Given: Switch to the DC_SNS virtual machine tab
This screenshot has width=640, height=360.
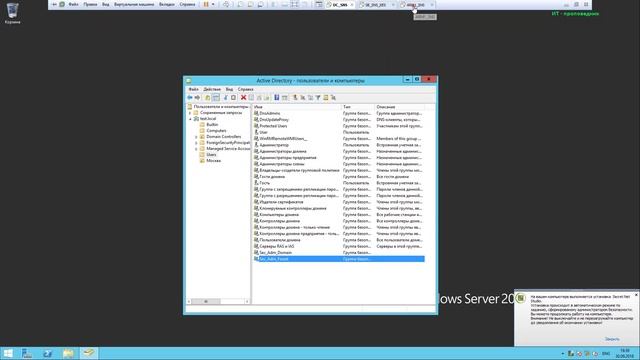Looking at the screenshot, I should (340, 5).
